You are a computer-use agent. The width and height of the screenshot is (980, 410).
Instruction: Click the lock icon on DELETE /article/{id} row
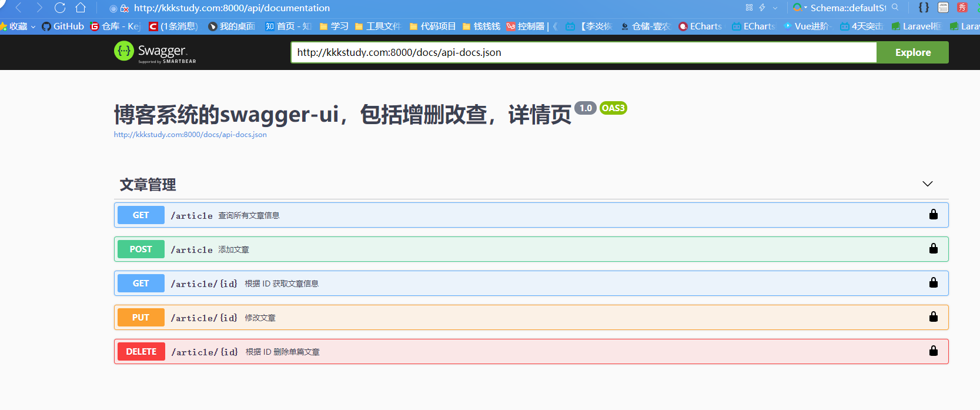pos(934,351)
